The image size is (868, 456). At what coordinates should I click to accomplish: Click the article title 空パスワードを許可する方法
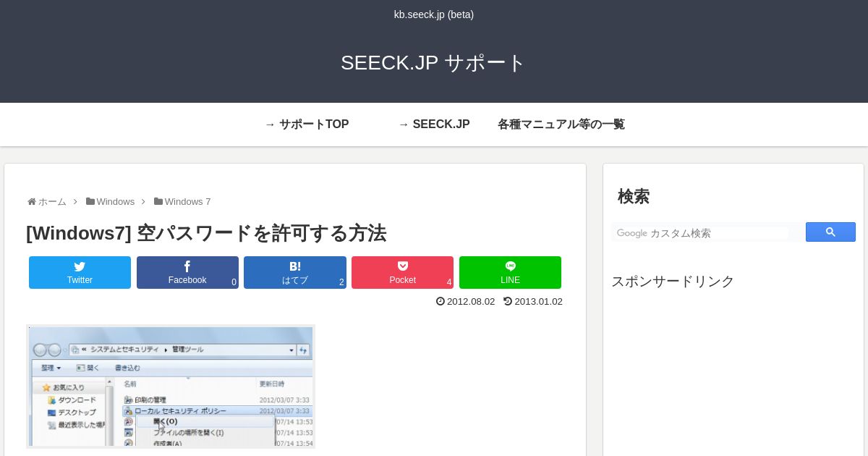point(206,233)
